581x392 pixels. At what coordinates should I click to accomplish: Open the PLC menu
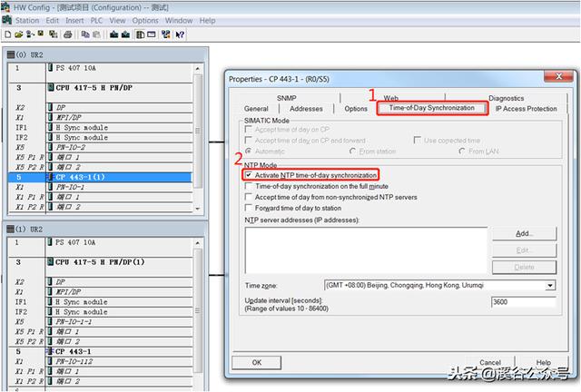[x=96, y=20]
